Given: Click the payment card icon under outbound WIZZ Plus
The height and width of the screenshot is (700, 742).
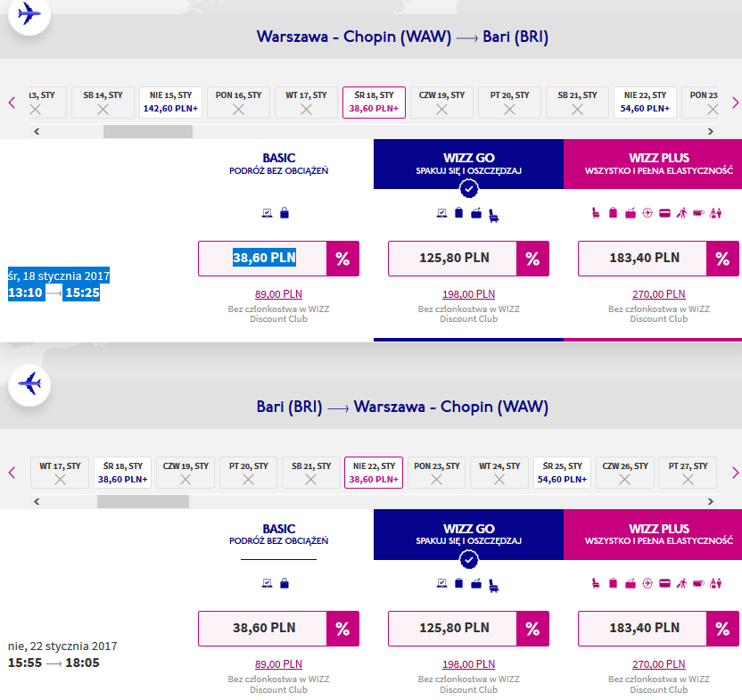Looking at the screenshot, I should pos(665,213).
